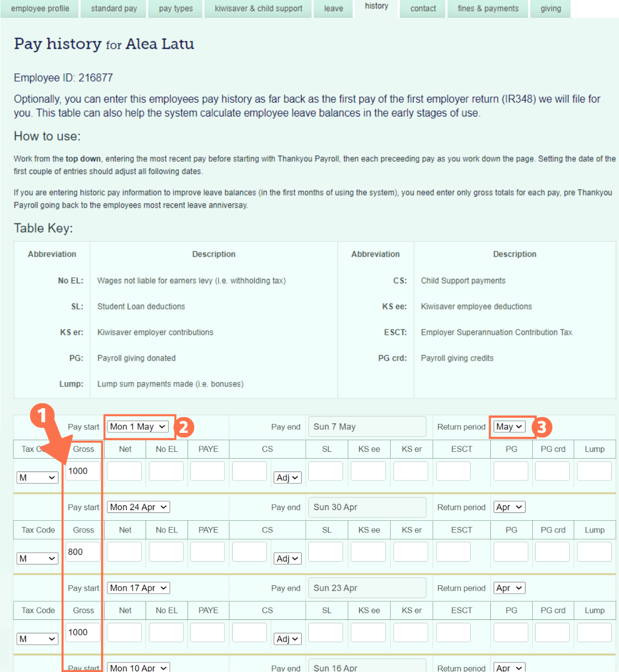This screenshot has height=672, width=619.
Task: Switch to the employee profile tab
Action: click(x=39, y=8)
